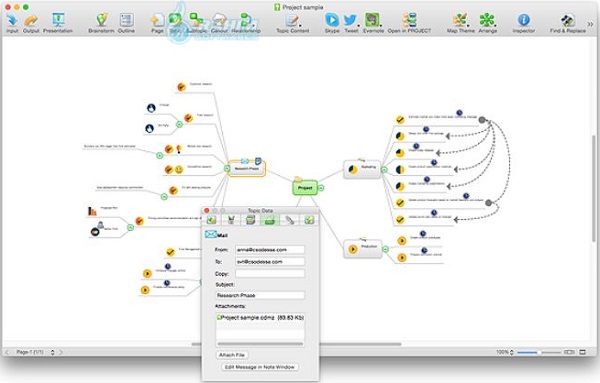The height and width of the screenshot is (383, 600).
Task: Click the Mail envelope icon in Topic Data
Action: point(210,234)
